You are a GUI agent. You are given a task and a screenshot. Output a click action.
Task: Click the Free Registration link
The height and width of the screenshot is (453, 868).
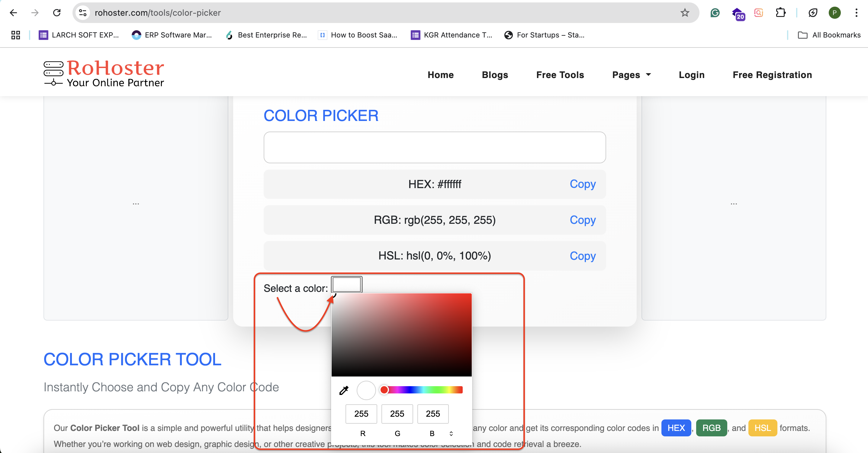[x=772, y=75]
